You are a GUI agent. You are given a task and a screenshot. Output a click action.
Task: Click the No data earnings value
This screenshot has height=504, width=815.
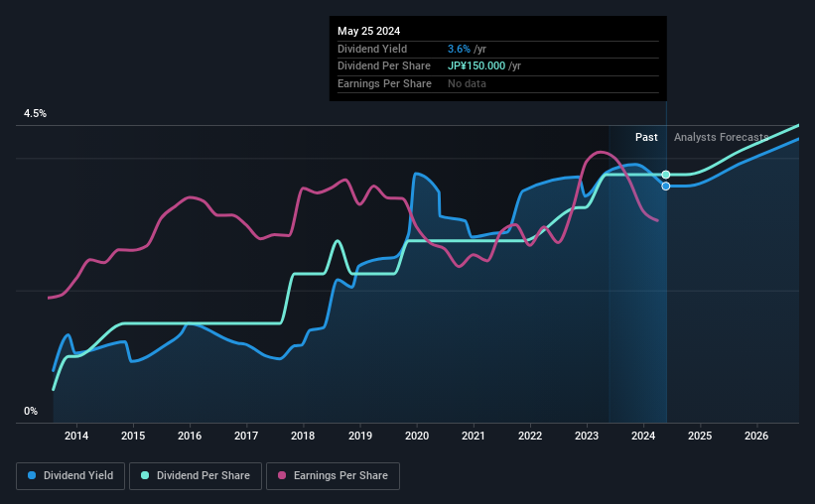[468, 83]
